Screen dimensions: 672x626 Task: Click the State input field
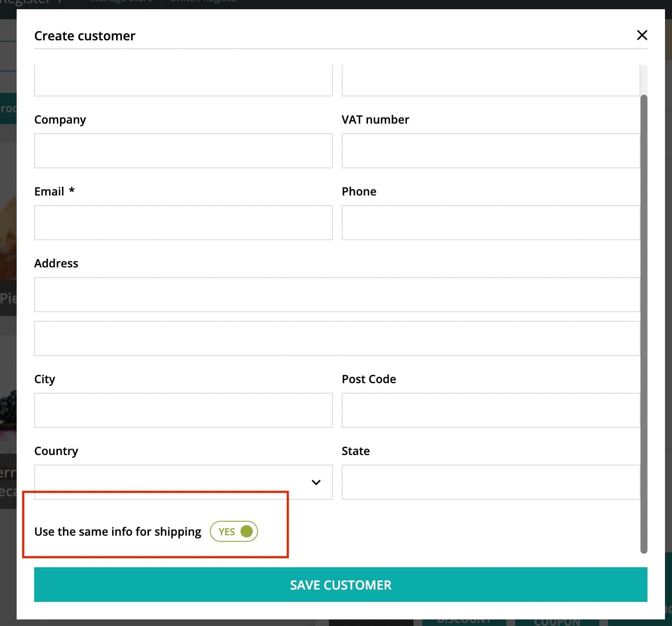point(491,482)
